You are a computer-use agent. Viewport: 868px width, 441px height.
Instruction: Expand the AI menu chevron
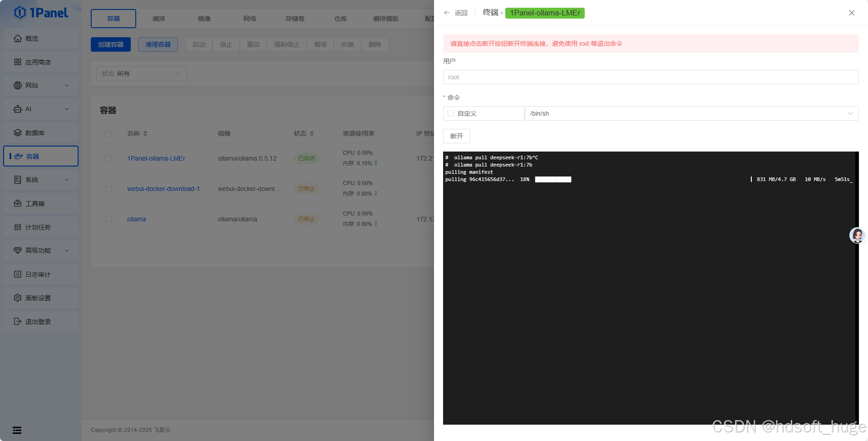coord(67,109)
